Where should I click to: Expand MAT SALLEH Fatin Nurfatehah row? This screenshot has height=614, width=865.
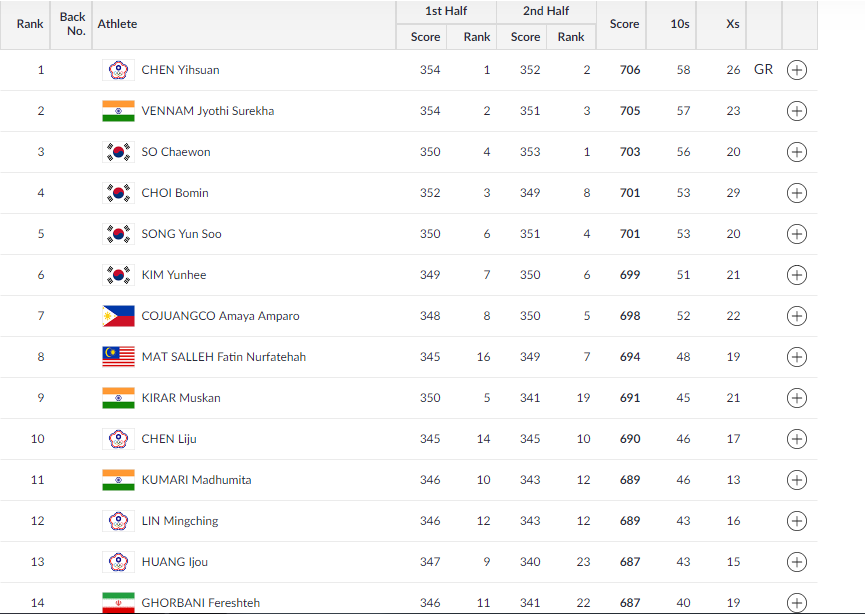796,357
